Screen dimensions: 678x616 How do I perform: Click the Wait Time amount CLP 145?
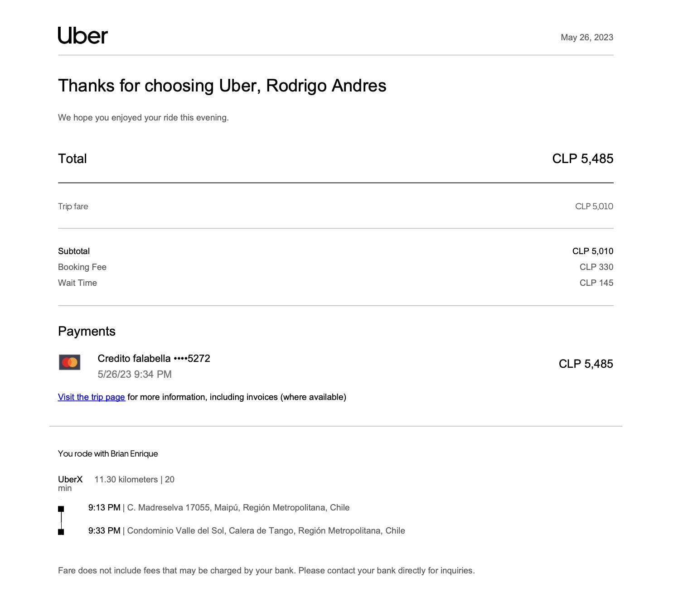coord(596,283)
